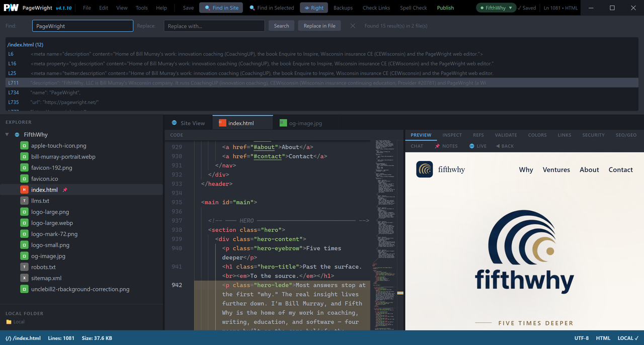Collapse the FifthWhy tree in explorer
Image resolution: width=644 pixels, height=345 pixels.
(x=7, y=135)
